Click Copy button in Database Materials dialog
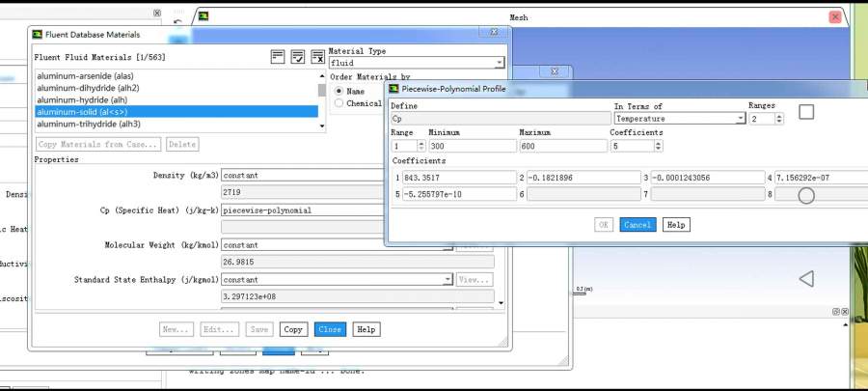 [293, 329]
